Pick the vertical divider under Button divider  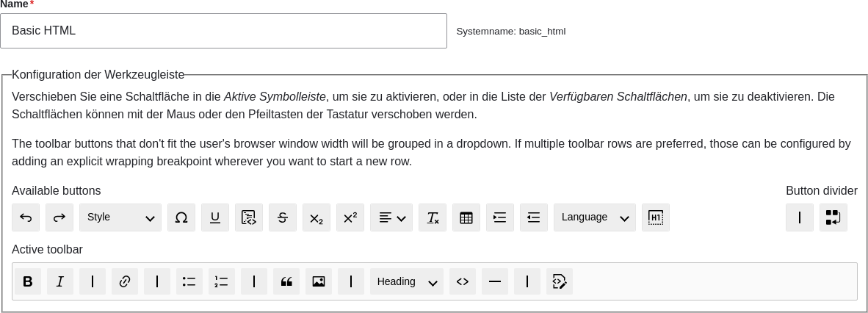[x=800, y=217]
